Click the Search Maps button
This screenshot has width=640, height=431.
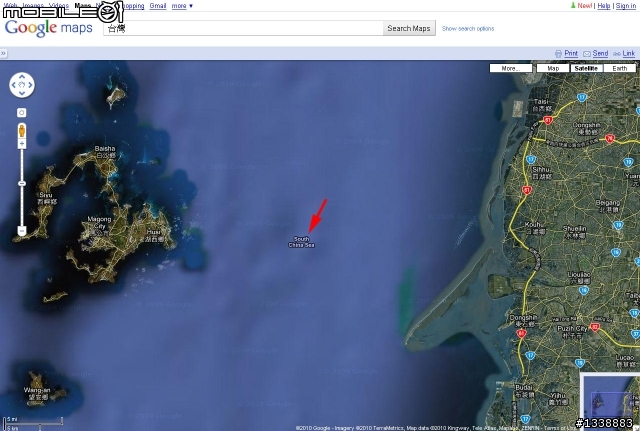point(409,28)
